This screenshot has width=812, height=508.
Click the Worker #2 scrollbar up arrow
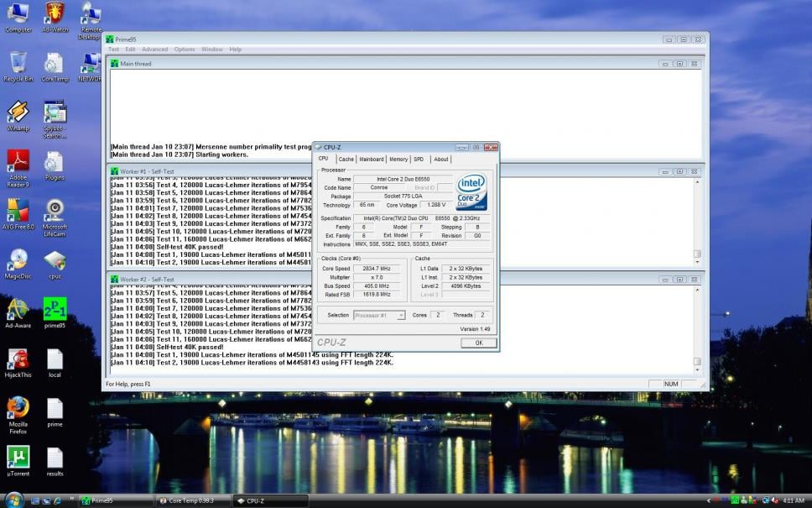tap(697, 291)
